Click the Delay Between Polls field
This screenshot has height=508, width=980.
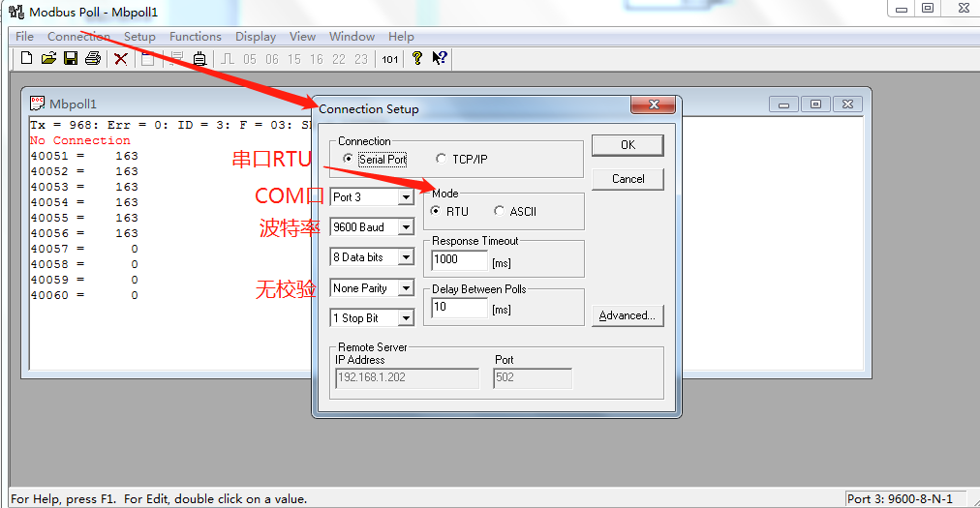tap(459, 307)
